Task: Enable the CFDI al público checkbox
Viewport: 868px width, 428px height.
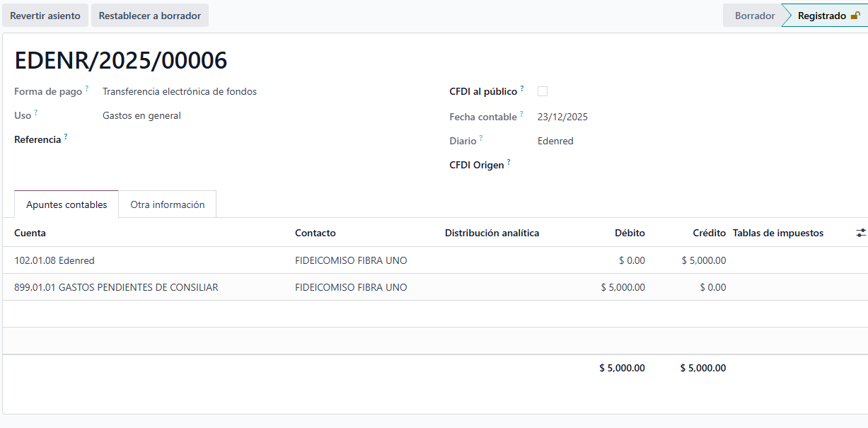Action: click(542, 91)
